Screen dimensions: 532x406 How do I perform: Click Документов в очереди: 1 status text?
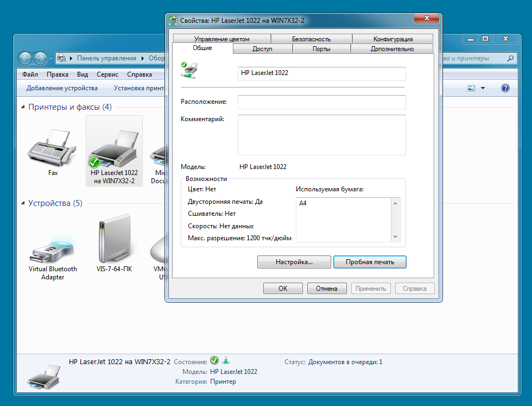[345, 362]
